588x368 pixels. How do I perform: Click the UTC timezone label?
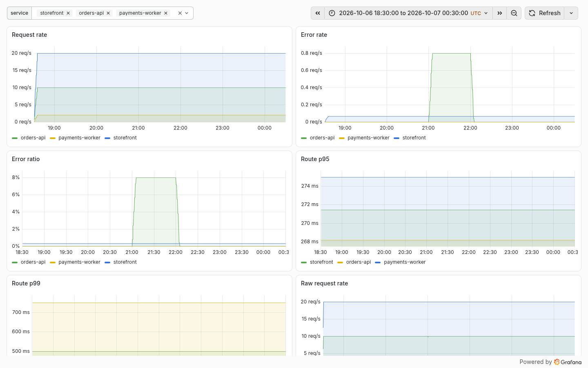(x=476, y=13)
